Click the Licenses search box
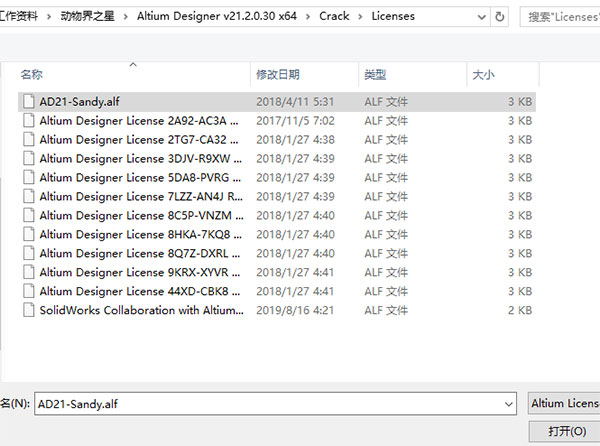This screenshot has width=600, height=446. tap(560, 17)
